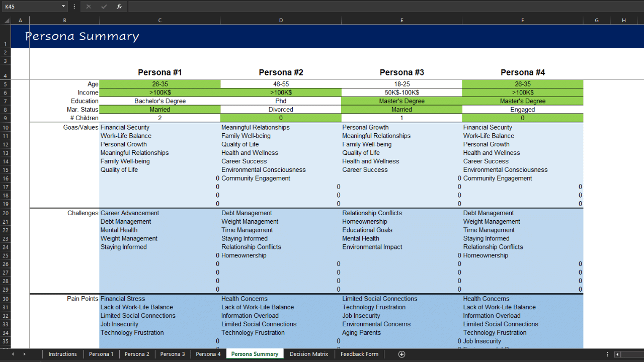The height and width of the screenshot is (362, 644).
Task: Select the Environmental Concerns cell
Action: click(401, 324)
